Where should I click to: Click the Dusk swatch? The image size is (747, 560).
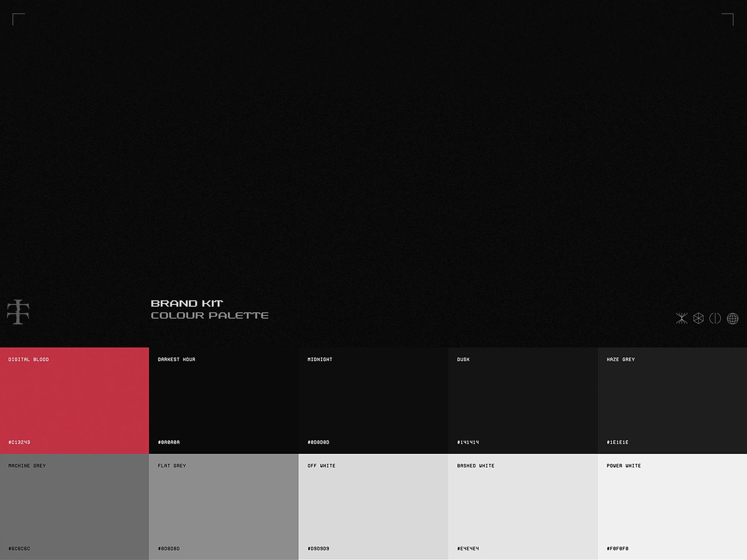pos(523,399)
